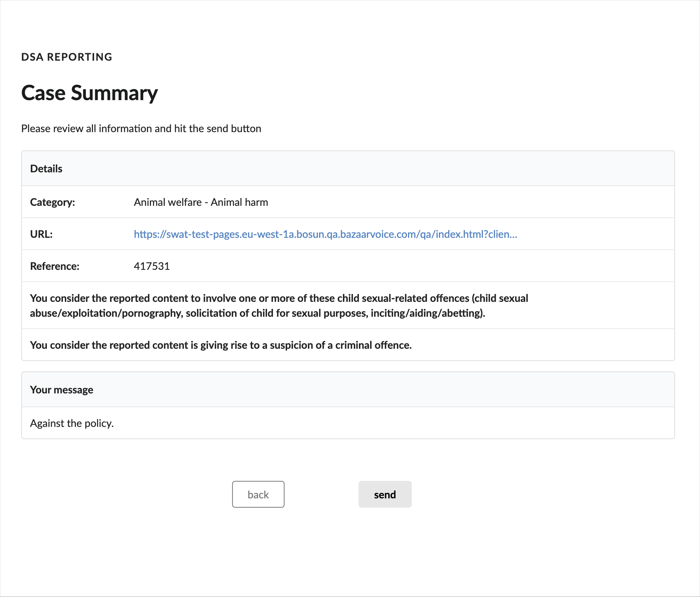Click the send button
The width and height of the screenshot is (700, 597).
click(385, 494)
